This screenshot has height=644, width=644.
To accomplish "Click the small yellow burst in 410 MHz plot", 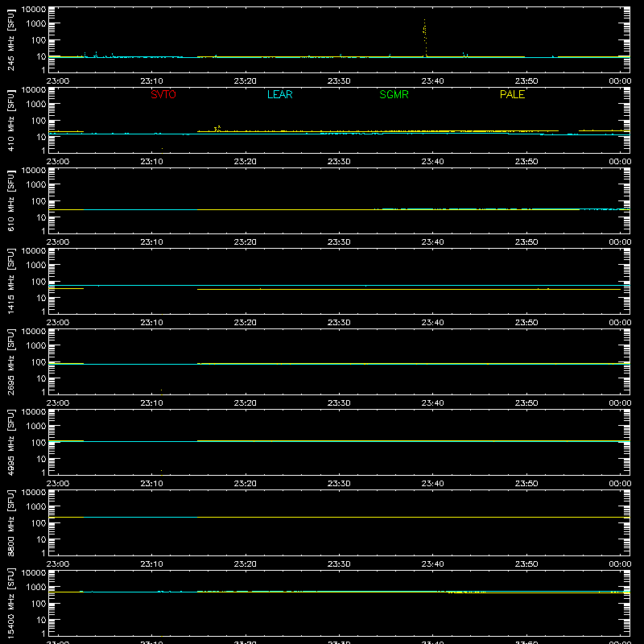I will (217, 129).
